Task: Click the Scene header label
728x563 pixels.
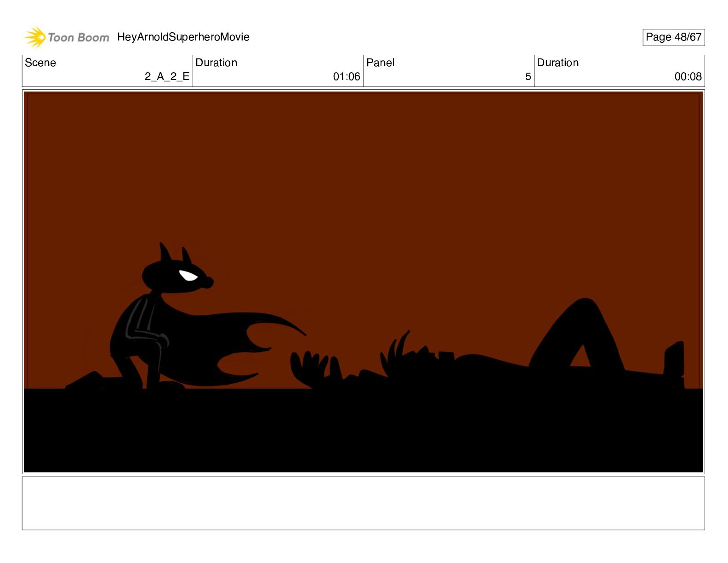Action: click(40, 63)
